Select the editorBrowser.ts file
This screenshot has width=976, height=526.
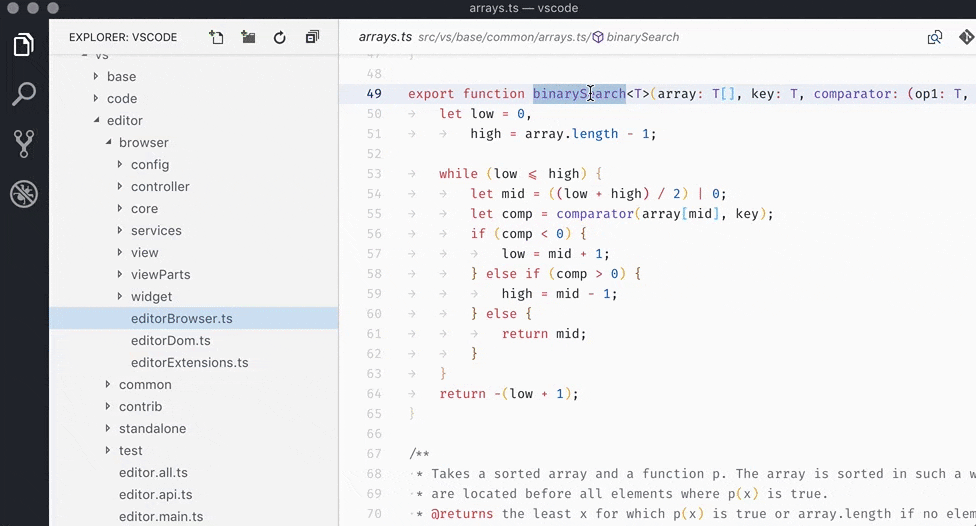pos(181,318)
